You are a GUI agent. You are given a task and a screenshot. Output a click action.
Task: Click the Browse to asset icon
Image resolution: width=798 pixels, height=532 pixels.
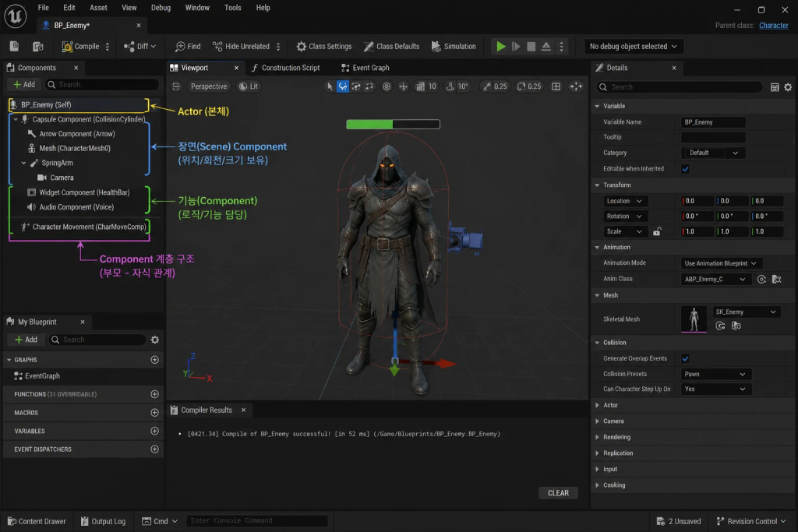coord(38,46)
